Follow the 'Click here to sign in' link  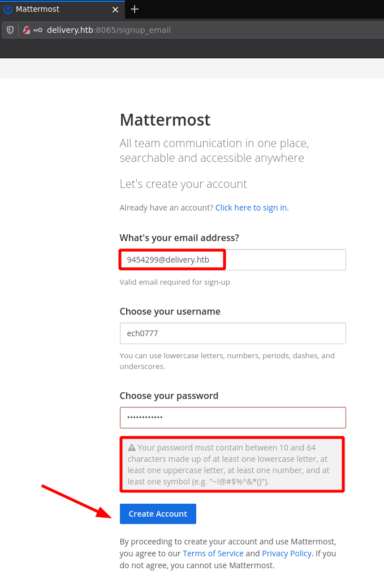click(251, 208)
